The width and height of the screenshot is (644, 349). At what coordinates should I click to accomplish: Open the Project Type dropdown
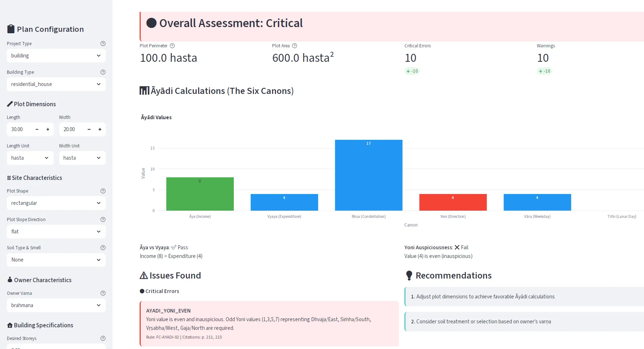tap(56, 56)
